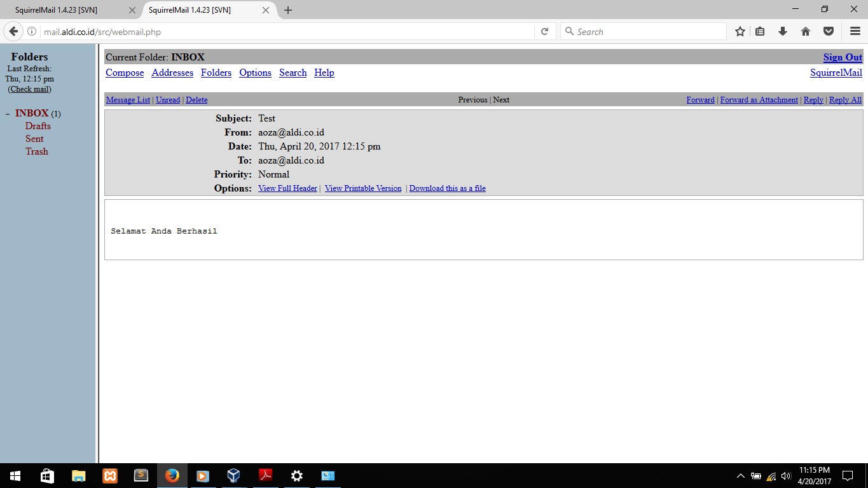Click Download this as a file
The image size is (868, 488).
coord(448,188)
